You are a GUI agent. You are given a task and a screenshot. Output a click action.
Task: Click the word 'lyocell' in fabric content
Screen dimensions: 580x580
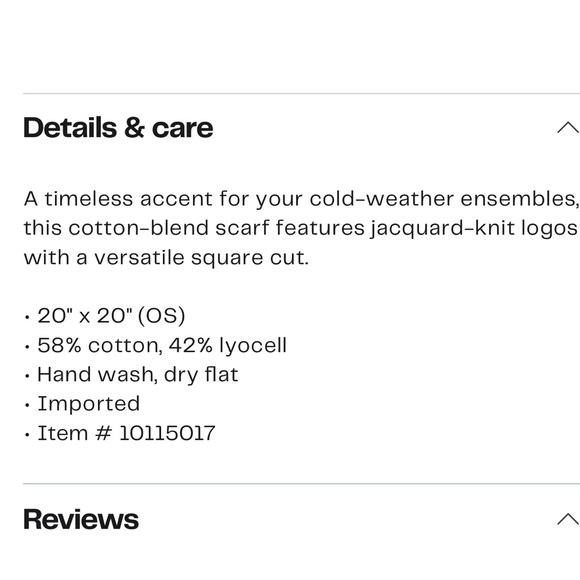point(253,346)
